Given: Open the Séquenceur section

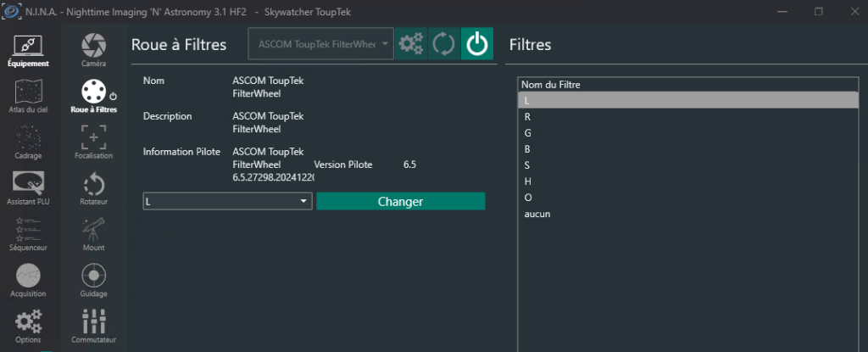Looking at the screenshot, I should (x=28, y=235).
